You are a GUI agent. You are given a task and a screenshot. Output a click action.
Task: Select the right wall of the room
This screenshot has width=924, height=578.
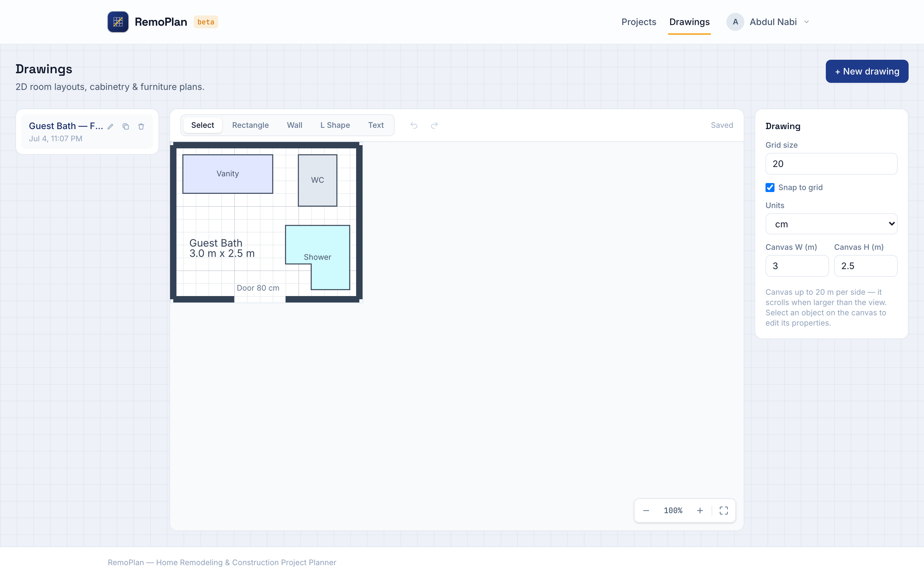(359, 222)
